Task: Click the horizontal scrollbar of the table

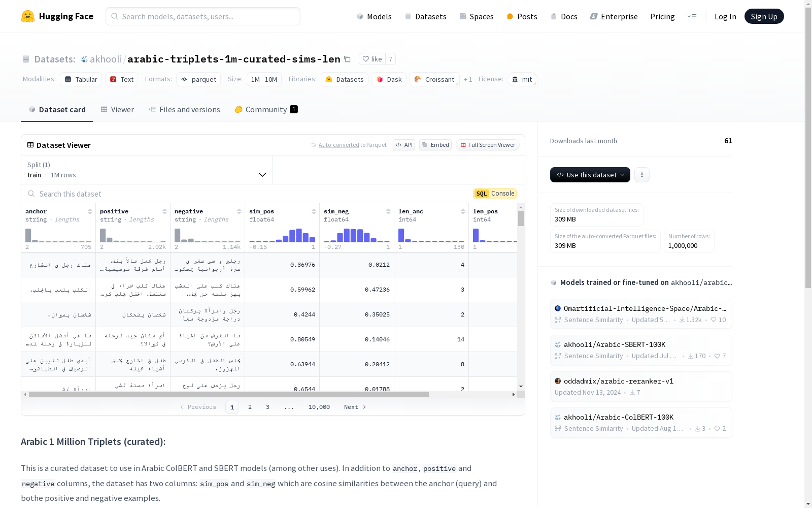Action: click(229, 394)
